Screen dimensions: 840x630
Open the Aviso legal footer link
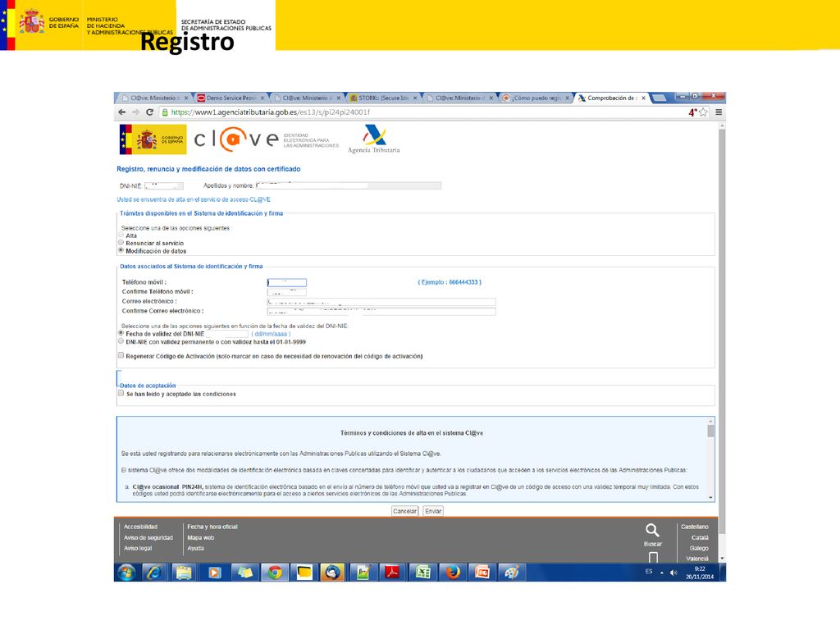coord(138,548)
